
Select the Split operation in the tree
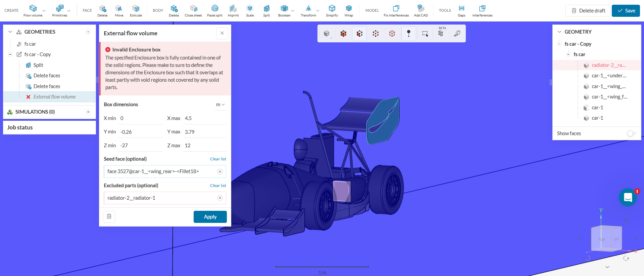[38, 65]
